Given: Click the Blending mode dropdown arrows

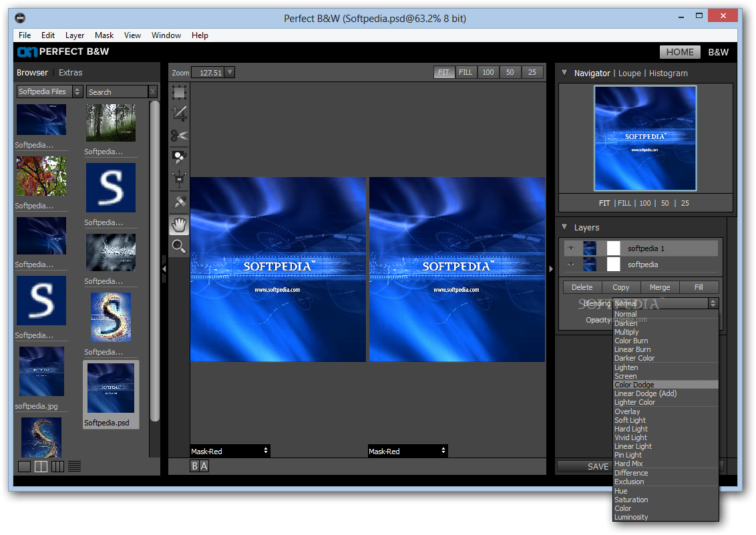Looking at the screenshot, I should [x=713, y=303].
